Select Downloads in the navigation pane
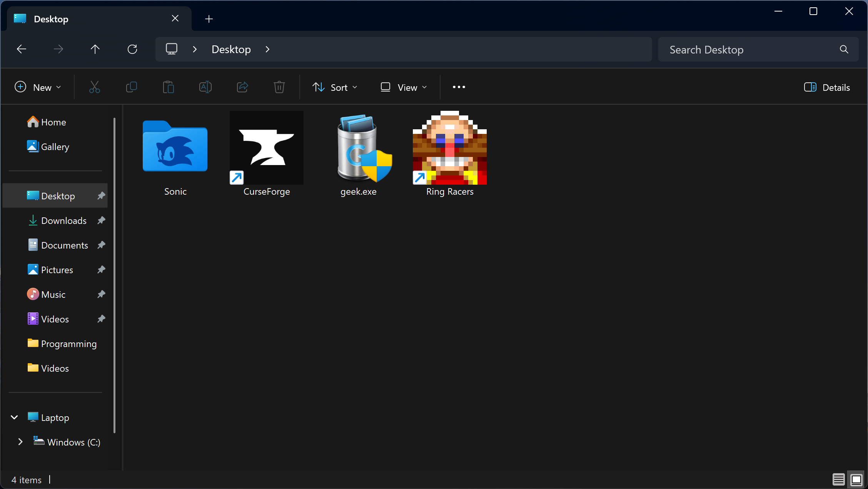 click(64, 220)
